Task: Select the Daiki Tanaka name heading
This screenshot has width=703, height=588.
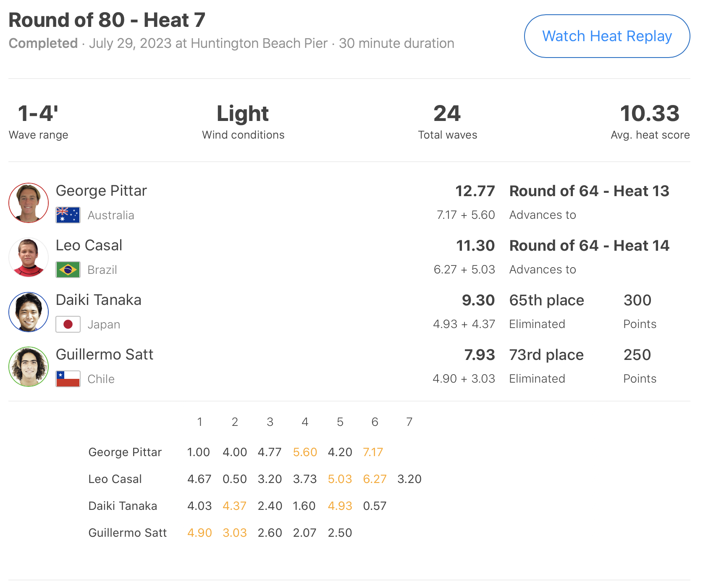Action: click(x=99, y=300)
